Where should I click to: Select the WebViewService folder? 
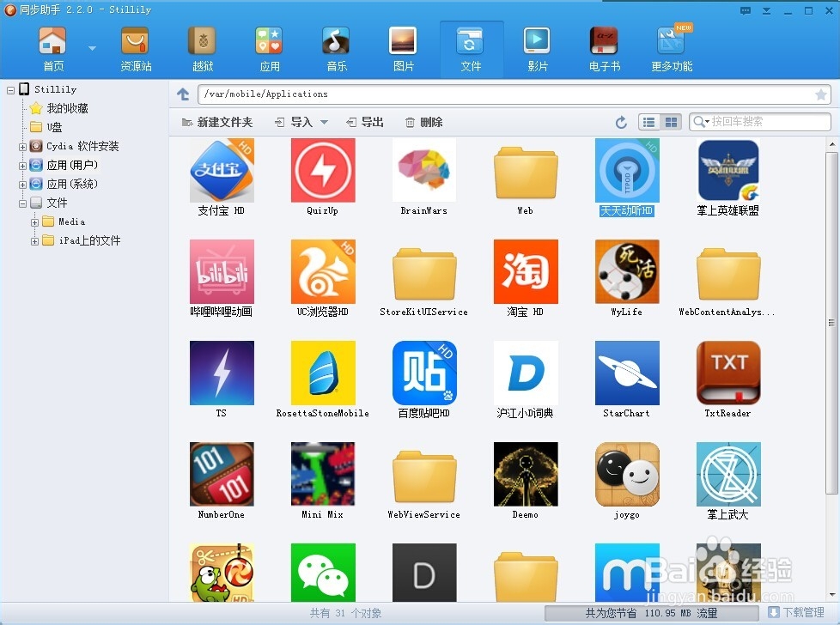point(424,477)
